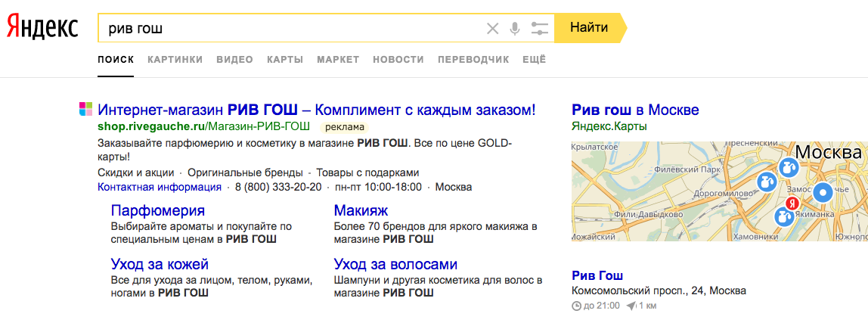Open Рив гош в Москве heading link
This screenshot has width=868, height=320.
point(635,109)
